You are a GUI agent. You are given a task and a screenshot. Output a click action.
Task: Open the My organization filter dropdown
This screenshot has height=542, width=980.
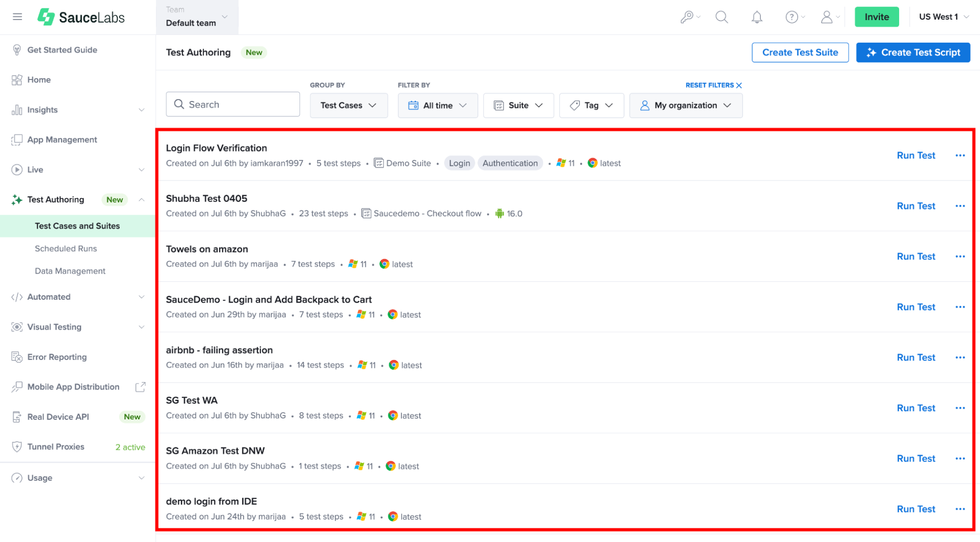point(686,105)
